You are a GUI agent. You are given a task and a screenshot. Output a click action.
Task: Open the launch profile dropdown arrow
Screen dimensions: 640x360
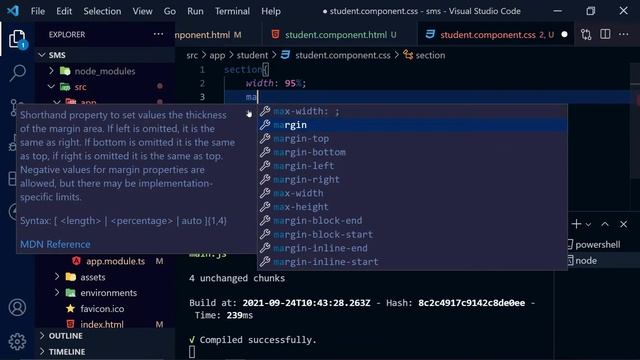pyautogui.click(x=588, y=224)
